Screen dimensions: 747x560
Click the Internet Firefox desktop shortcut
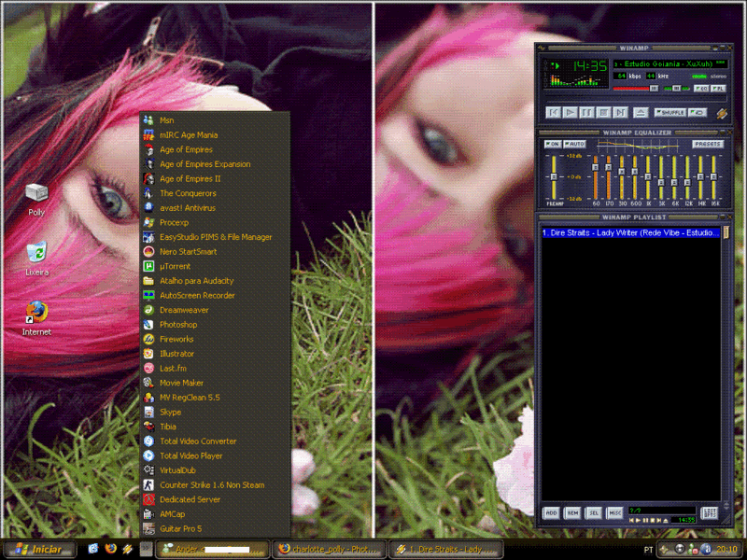click(36, 313)
